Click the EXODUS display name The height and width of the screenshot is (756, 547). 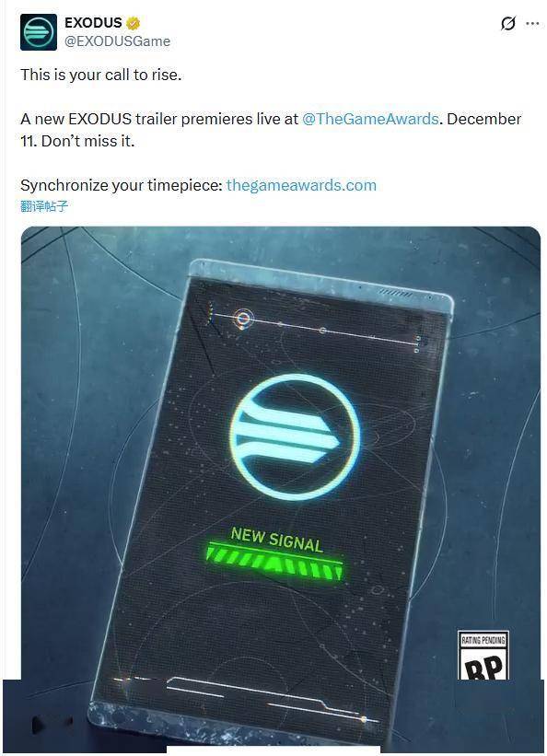tap(93, 23)
